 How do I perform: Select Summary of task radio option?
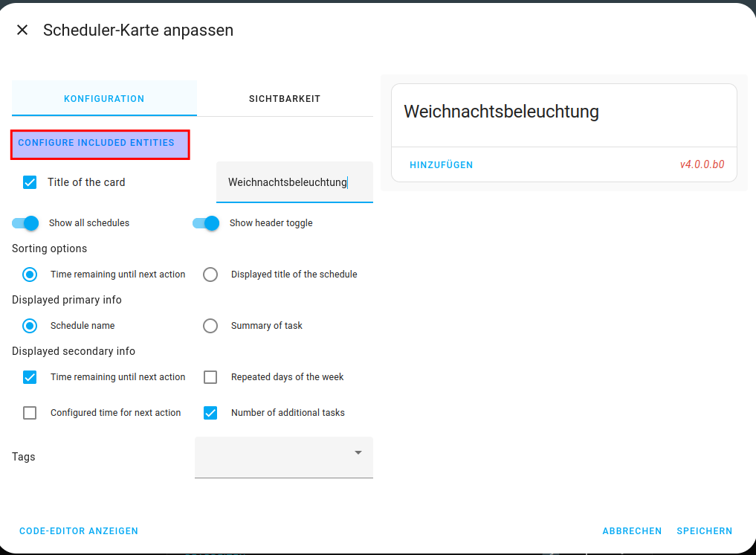click(210, 326)
